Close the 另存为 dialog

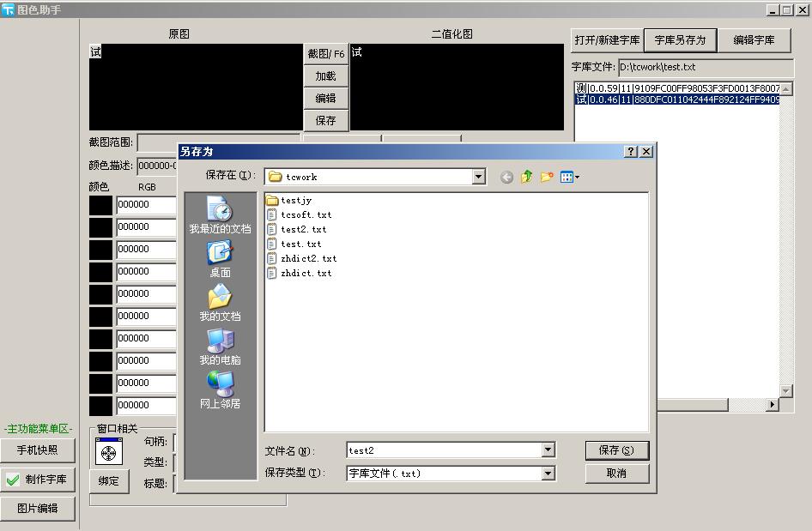645,151
